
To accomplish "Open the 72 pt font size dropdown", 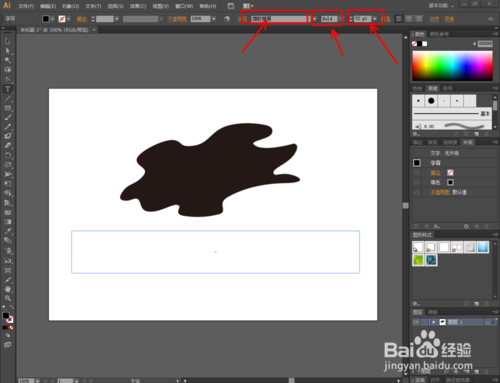I will pyautogui.click(x=375, y=19).
